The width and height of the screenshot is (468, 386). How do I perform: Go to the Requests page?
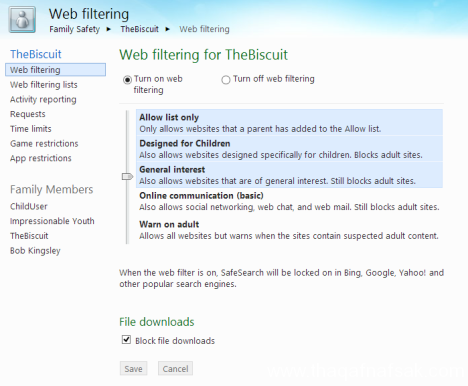pyautogui.click(x=28, y=114)
